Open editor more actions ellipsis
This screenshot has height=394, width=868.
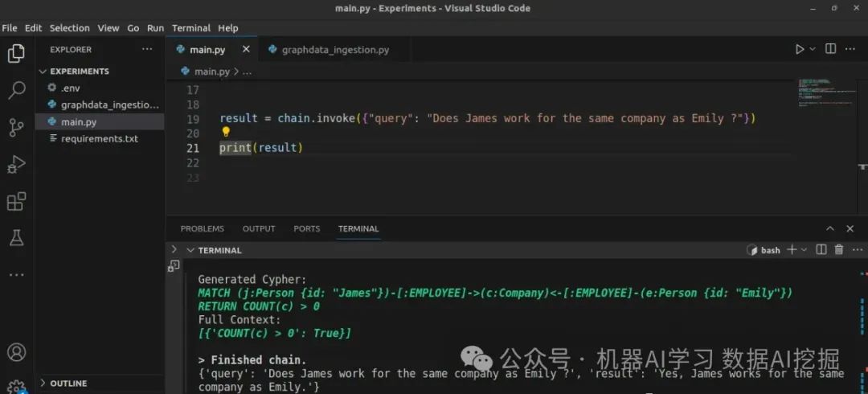click(x=850, y=49)
